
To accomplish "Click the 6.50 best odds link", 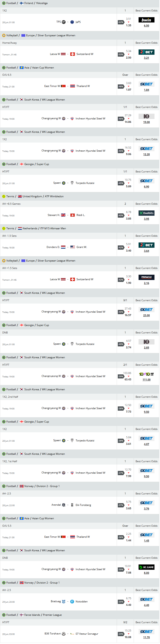I will click(x=146, y=26).
